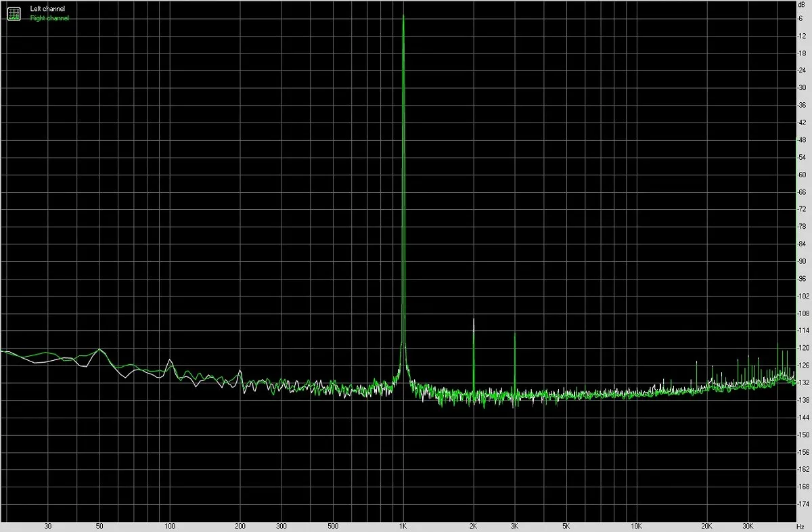Viewport: 812px width, 532px height.
Task: Select the "Left channel" legend label
Action: pyautogui.click(x=48, y=9)
